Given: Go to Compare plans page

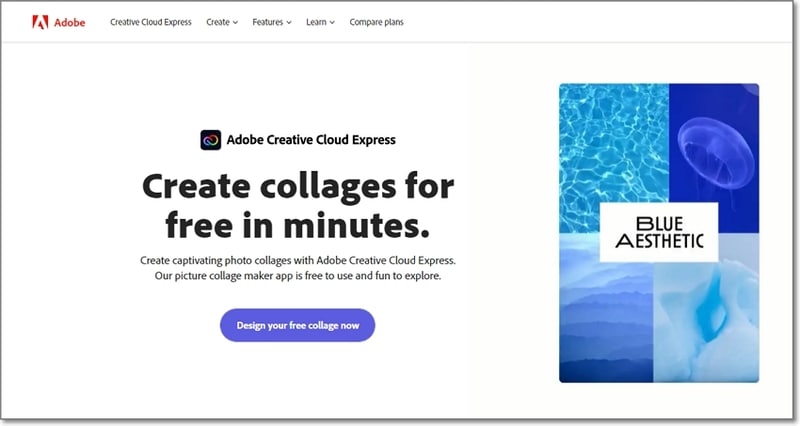Looking at the screenshot, I should click(376, 21).
